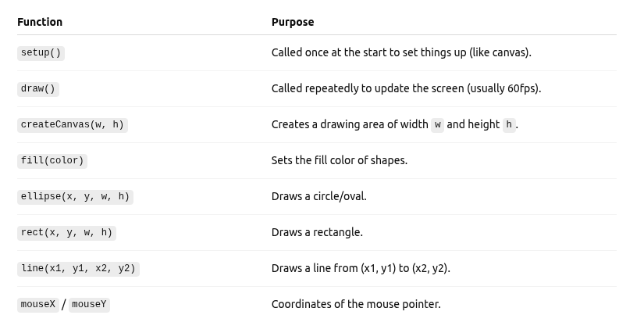Select the fill(color) code snippet
The image size is (644, 333).
52,161
